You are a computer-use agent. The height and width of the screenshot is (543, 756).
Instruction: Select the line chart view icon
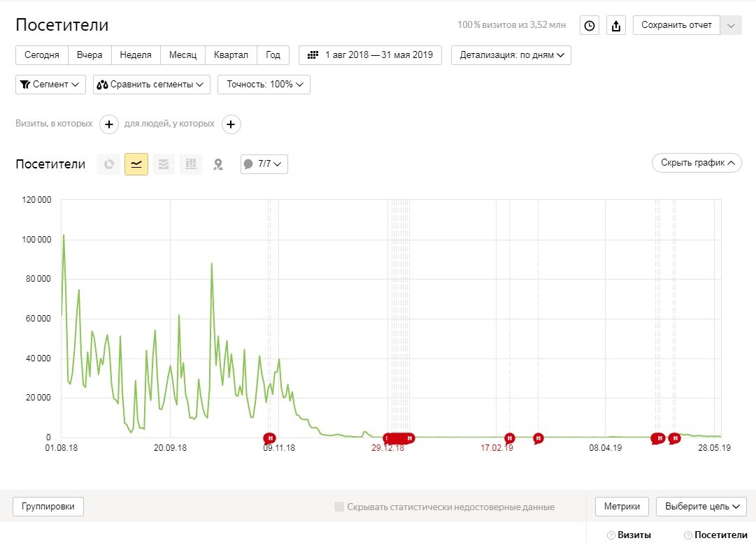[x=136, y=164]
